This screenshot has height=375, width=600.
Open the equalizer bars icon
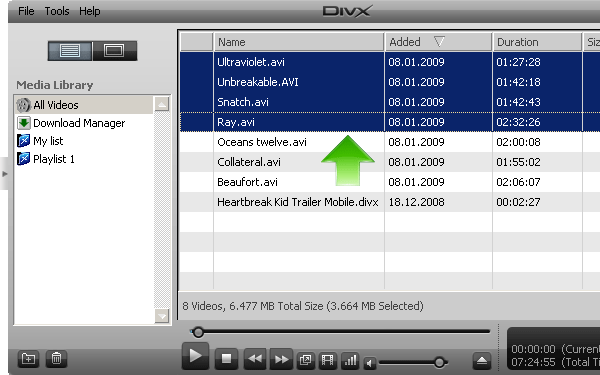[x=350, y=360]
